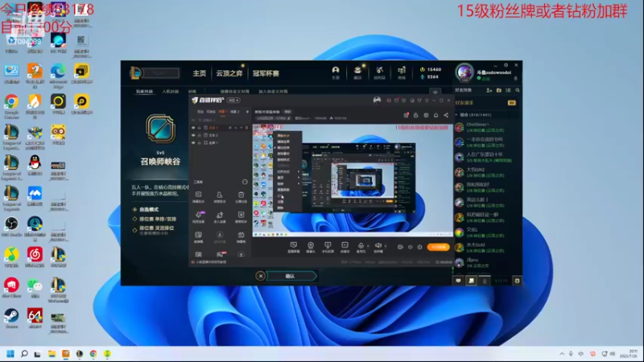Click the screen capture source icon in streaming toolbar

[x=293, y=245]
